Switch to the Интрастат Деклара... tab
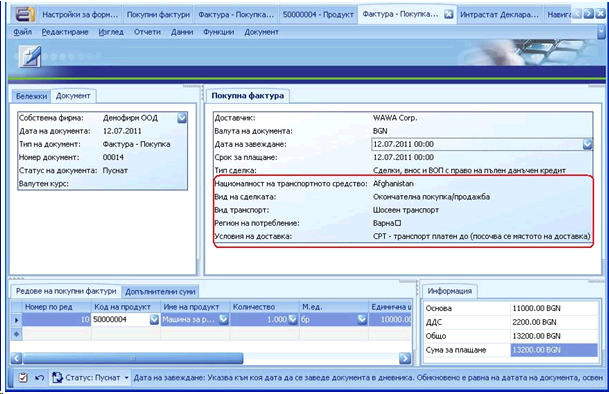This screenshot has height=394, width=609. [499, 14]
